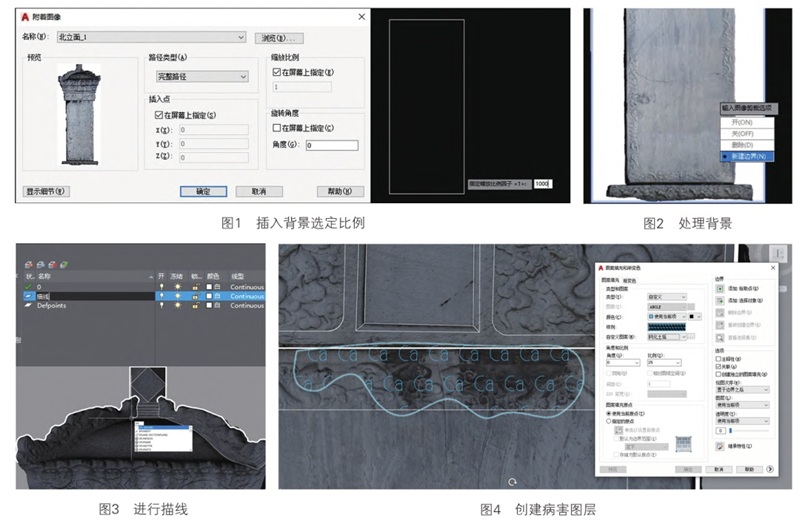Click the 确定 button in Attach Image dialog

(204, 191)
